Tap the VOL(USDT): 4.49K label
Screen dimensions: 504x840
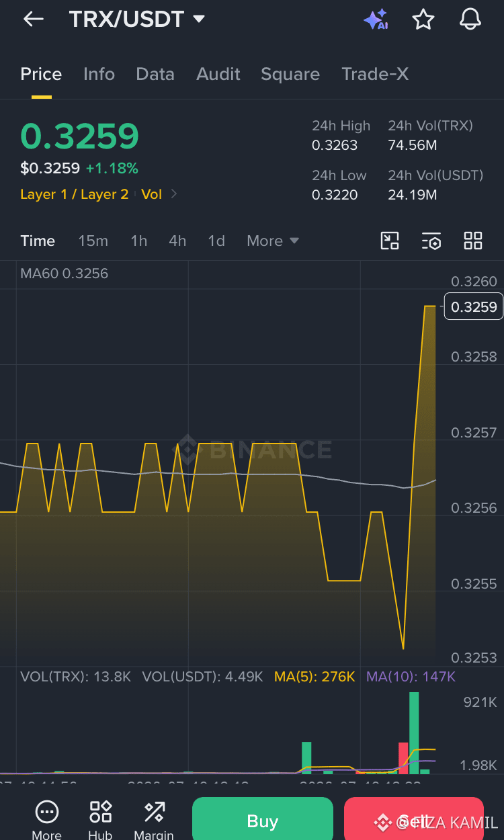(x=202, y=677)
